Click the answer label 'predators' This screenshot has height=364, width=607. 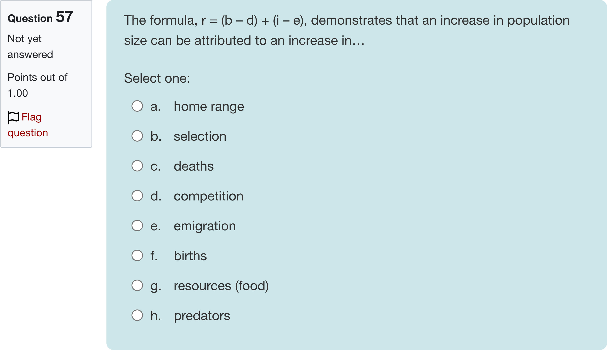(202, 316)
